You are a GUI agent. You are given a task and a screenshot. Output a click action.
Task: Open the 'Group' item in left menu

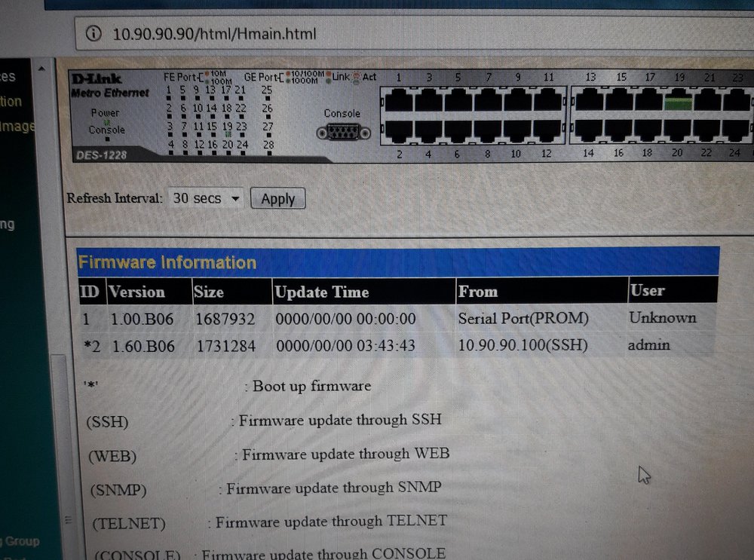point(23,541)
